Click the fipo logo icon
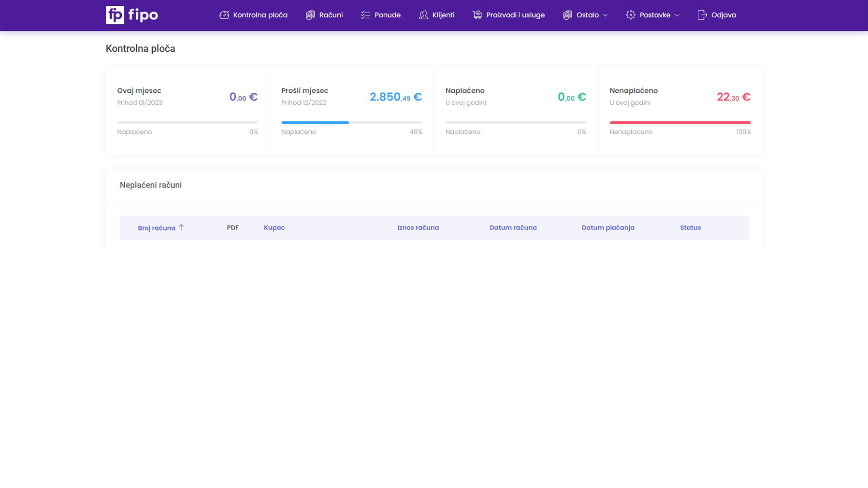This screenshot has height=488, width=868. coord(115,15)
